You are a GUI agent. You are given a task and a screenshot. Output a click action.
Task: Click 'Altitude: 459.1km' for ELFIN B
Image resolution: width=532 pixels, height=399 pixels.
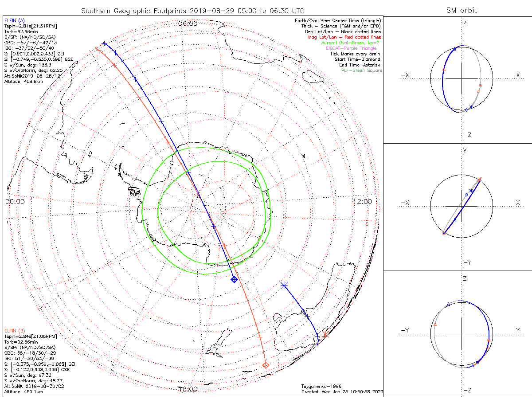coord(23,392)
